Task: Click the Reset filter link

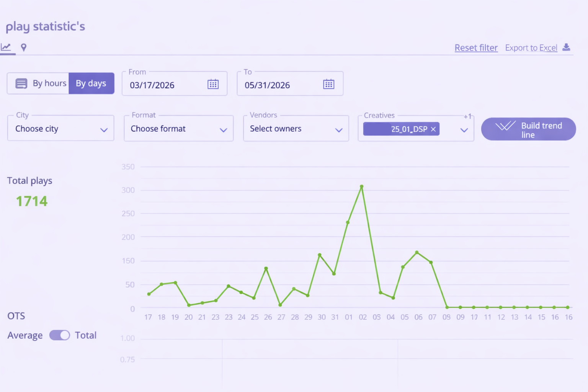Action: [x=476, y=48]
